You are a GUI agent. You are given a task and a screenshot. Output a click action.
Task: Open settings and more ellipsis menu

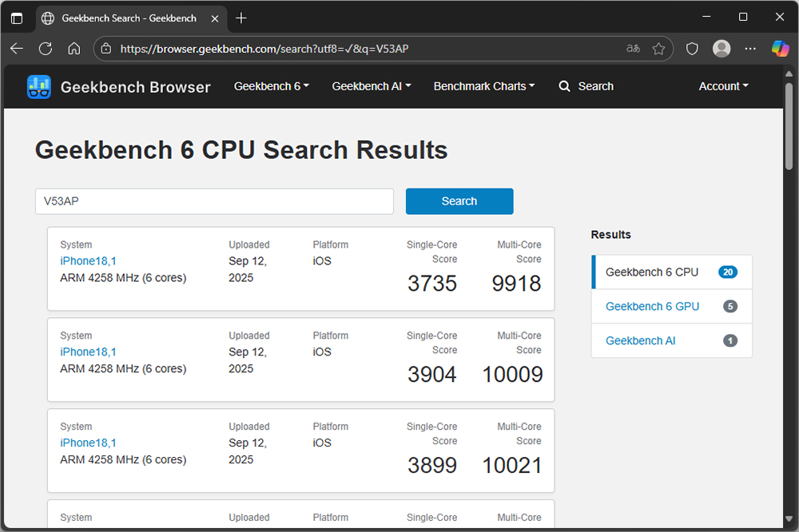[x=750, y=49]
